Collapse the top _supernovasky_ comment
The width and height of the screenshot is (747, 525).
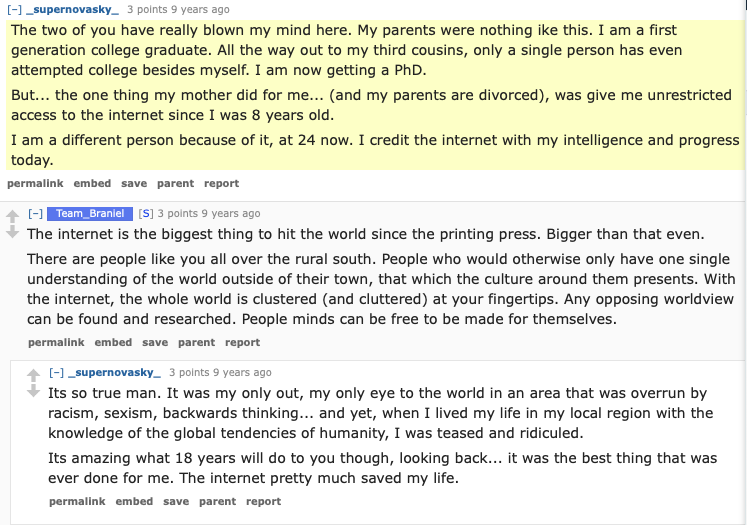14,9
